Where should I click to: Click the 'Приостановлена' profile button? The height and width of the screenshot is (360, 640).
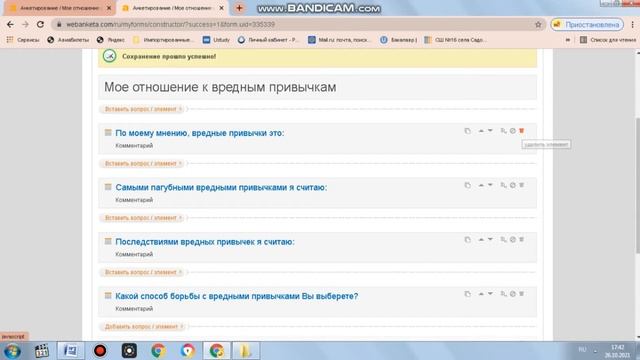pos(587,24)
